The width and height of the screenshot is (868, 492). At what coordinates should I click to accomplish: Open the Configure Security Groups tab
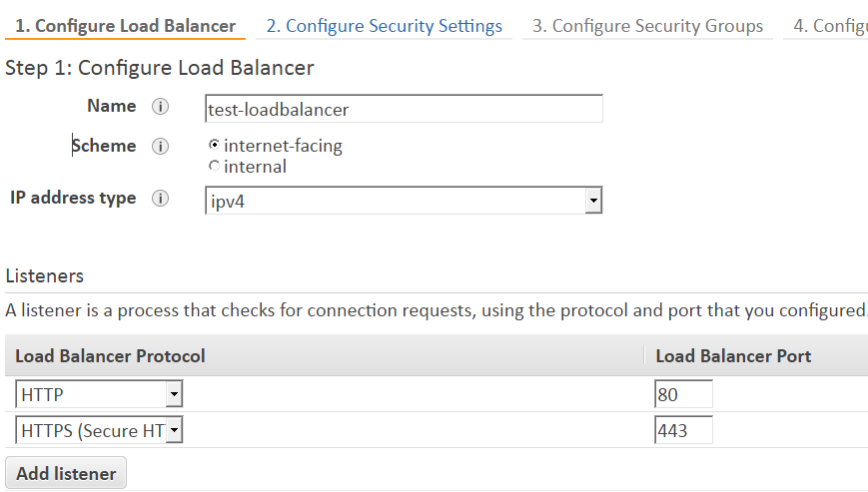coord(647,26)
